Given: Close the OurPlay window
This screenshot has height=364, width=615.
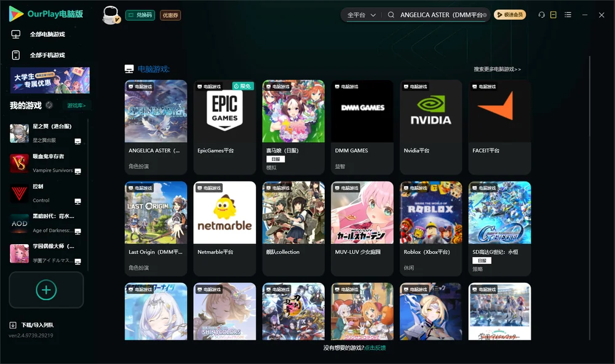Looking at the screenshot, I should 601,15.
